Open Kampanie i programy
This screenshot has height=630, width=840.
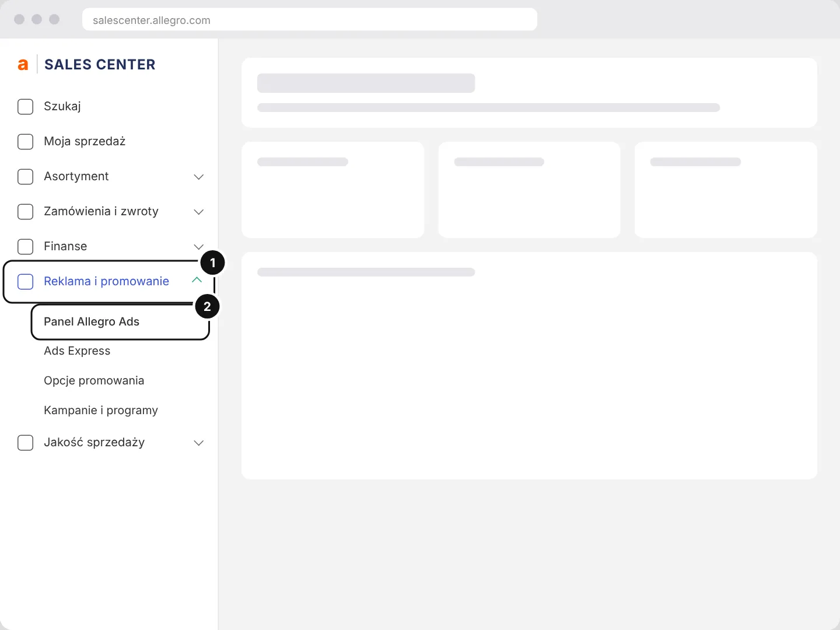(x=101, y=410)
